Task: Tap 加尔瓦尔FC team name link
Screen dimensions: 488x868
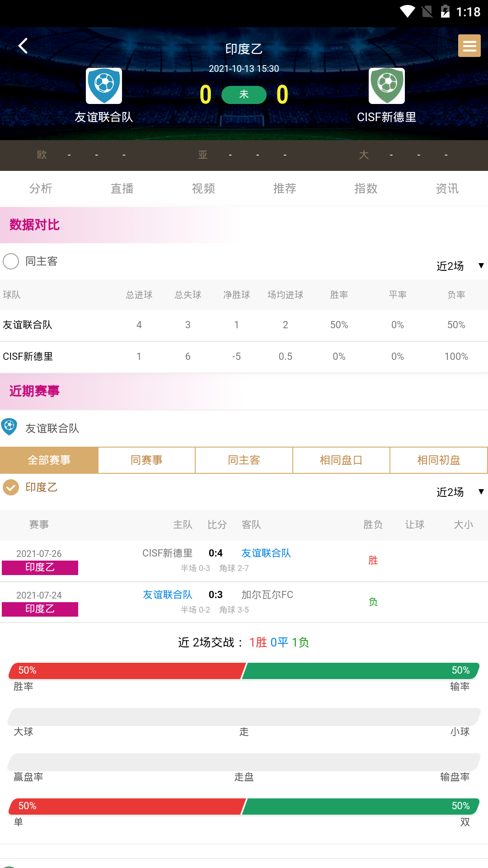Action: pos(267,595)
